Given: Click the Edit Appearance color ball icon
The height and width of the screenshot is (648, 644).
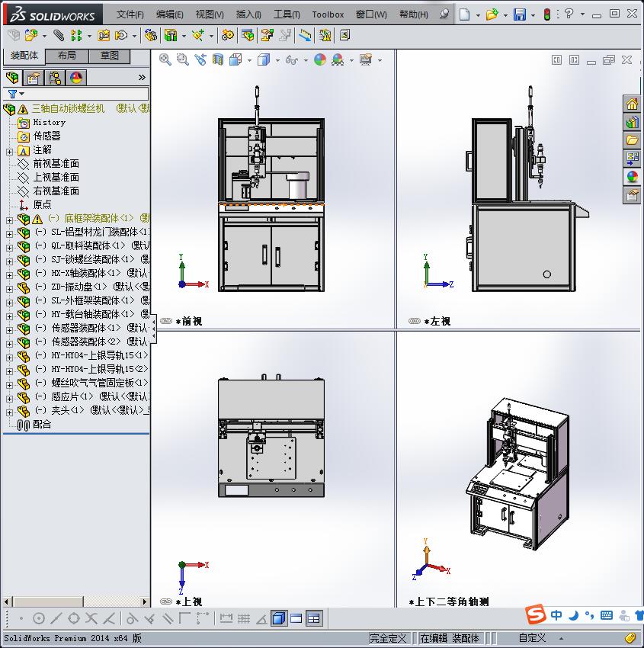Looking at the screenshot, I should tap(320, 60).
